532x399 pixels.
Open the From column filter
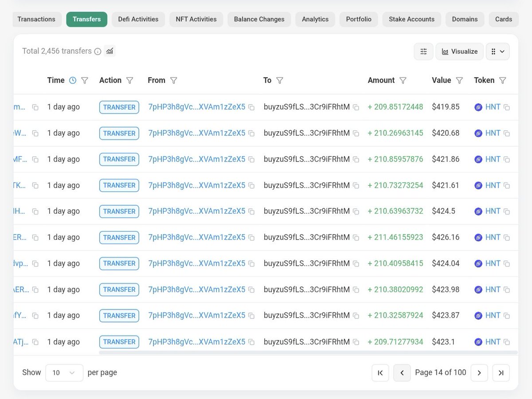[174, 80]
